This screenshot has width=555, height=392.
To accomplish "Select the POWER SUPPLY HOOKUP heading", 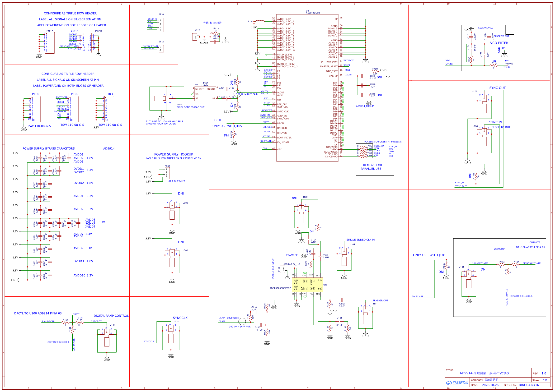I will pyautogui.click(x=173, y=154).
